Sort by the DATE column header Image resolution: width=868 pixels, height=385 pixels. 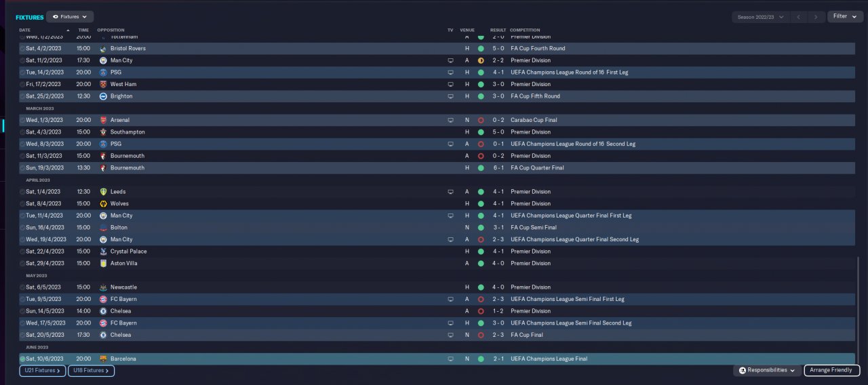pyautogui.click(x=24, y=30)
